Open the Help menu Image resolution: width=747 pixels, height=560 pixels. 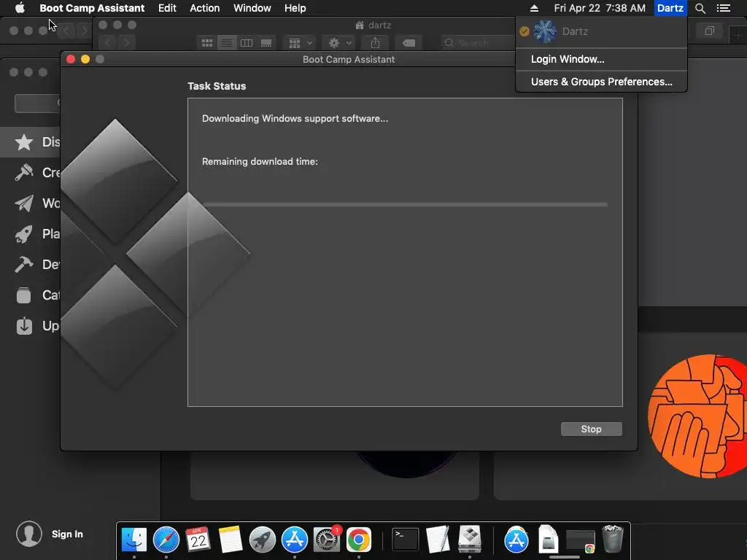click(295, 8)
